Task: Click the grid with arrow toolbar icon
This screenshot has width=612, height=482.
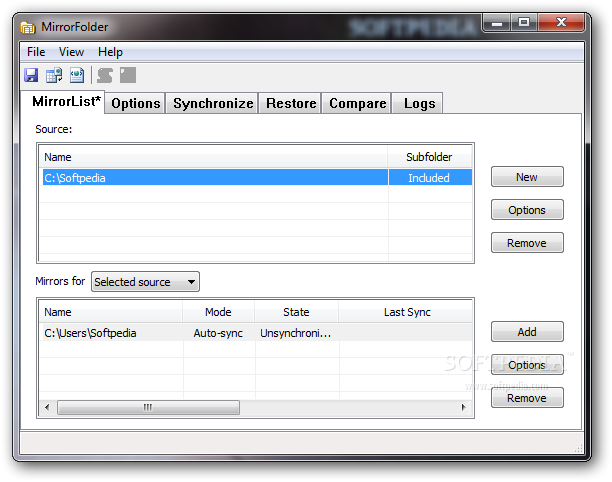Action: [54, 75]
